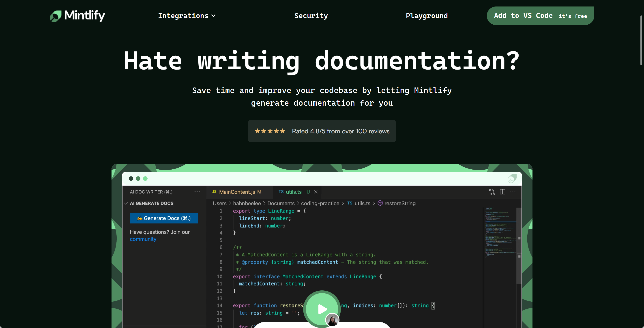Click the 'A MatchedContent is a LineRange' comment

pyautogui.click(x=305, y=255)
